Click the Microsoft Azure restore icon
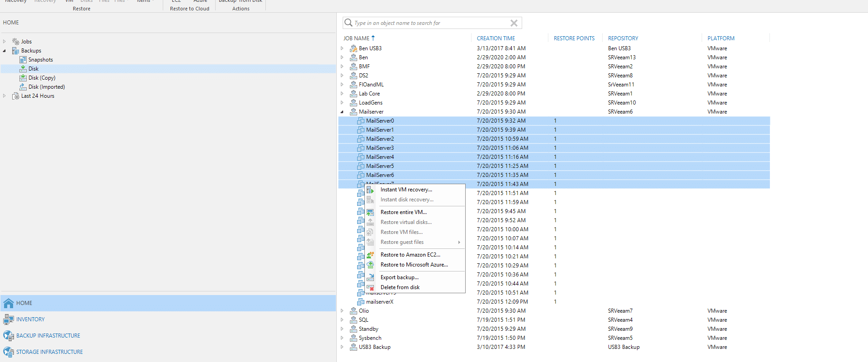 (370, 265)
